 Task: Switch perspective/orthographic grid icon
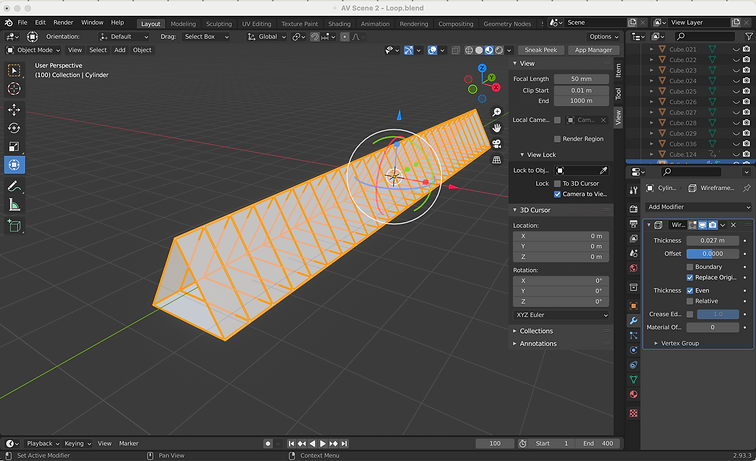point(496,160)
